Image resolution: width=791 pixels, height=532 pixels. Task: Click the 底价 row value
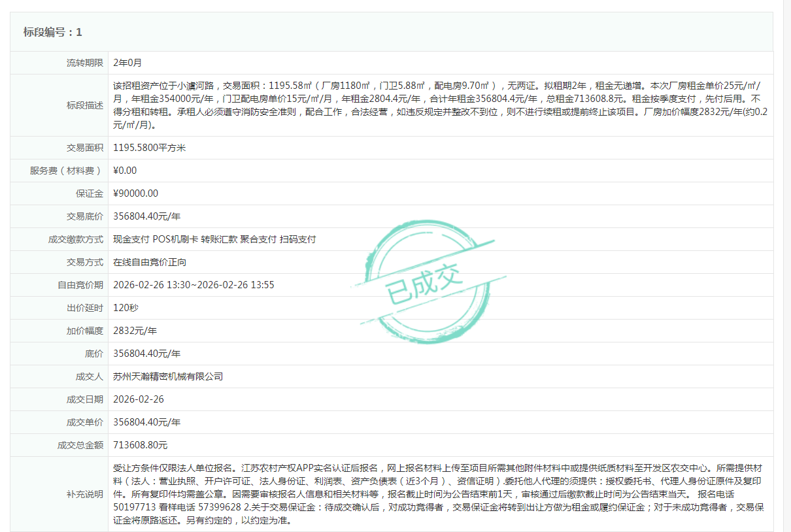pyautogui.click(x=146, y=354)
